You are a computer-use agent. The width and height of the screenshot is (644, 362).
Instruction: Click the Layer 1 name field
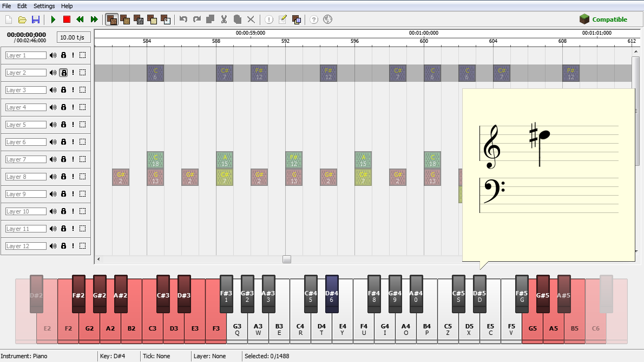(25, 55)
